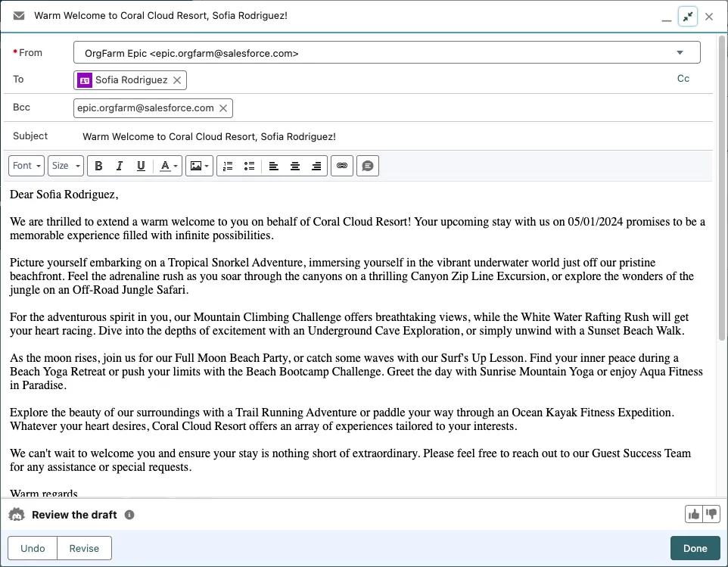Click the Cc link

tap(683, 79)
